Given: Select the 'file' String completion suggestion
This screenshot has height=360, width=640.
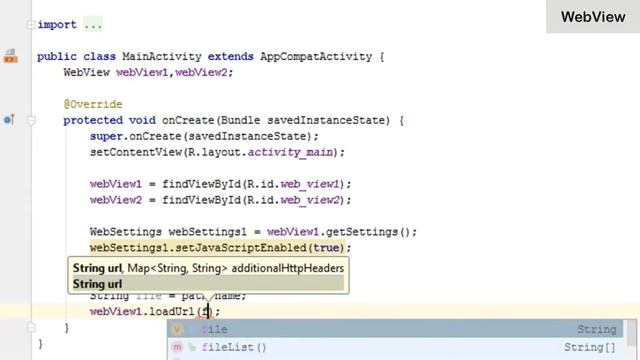Looking at the screenshot, I should [x=395, y=329].
